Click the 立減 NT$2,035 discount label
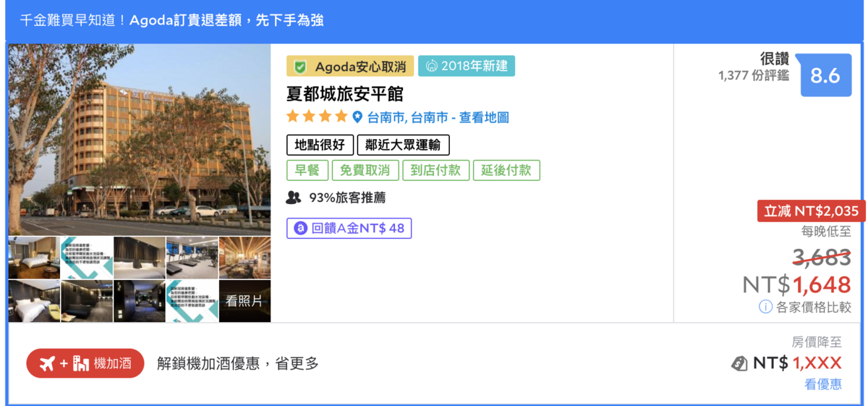Viewport: 868px width, 406px height. point(811,211)
